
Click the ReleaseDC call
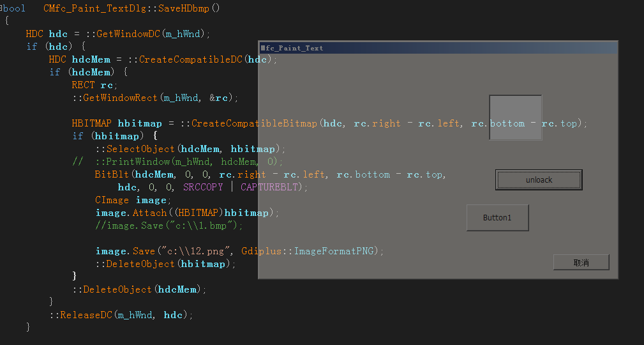(86, 314)
